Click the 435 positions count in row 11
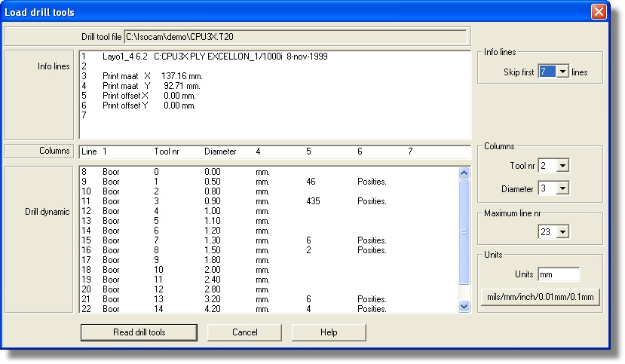 pyautogui.click(x=313, y=201)
